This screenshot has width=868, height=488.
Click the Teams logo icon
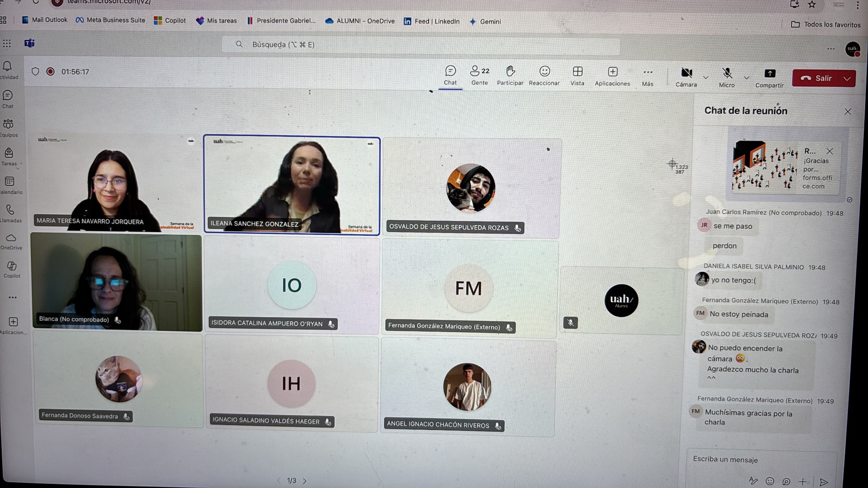29,43
